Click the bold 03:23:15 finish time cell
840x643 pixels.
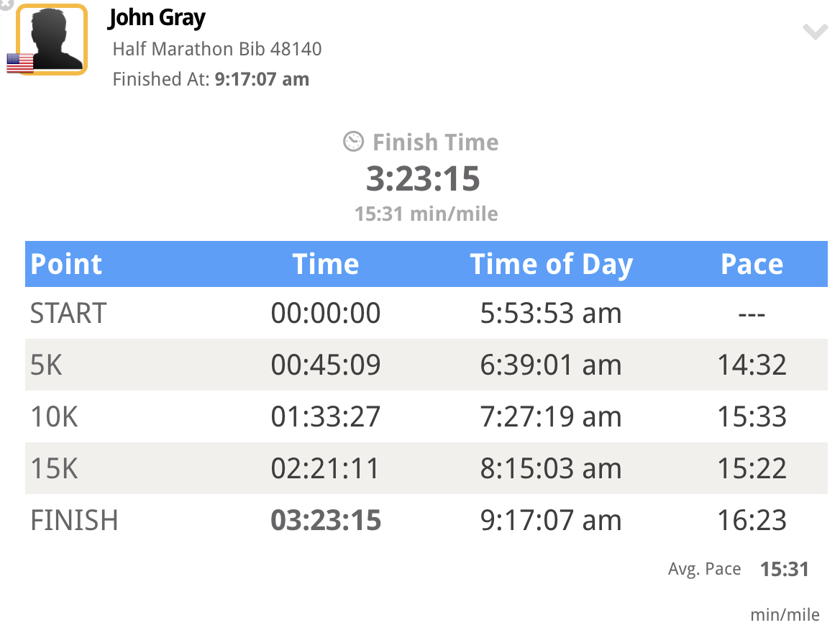[x=326, y=520]
